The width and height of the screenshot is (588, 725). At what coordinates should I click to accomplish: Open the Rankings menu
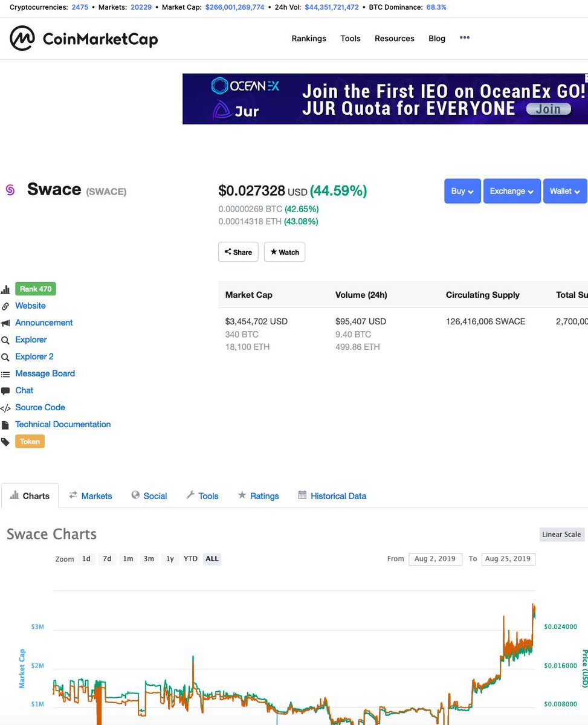[x=309, y=38]
